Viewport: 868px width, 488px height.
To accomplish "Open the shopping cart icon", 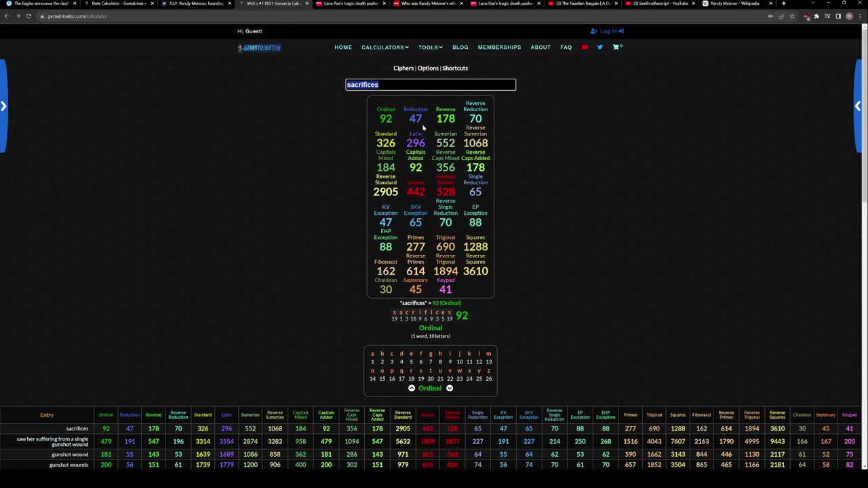I will click(616, 47).
